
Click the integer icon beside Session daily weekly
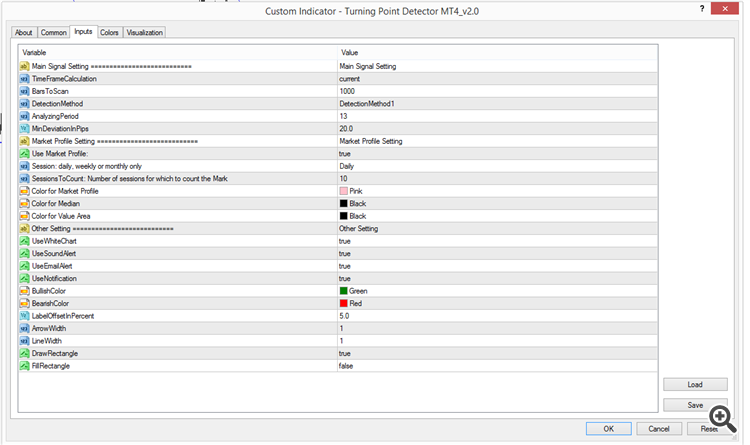click(24, 166)
